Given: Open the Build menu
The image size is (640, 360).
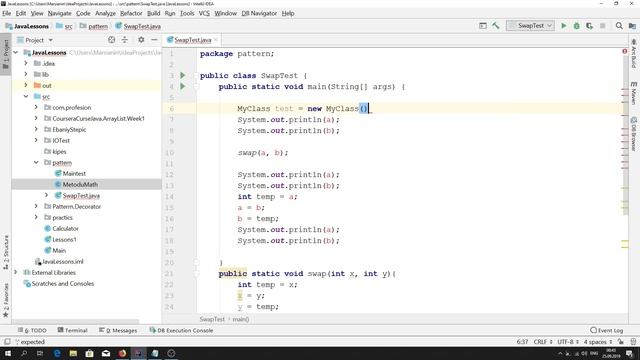Looking at the screenshot, I should [x=153, y=13].
